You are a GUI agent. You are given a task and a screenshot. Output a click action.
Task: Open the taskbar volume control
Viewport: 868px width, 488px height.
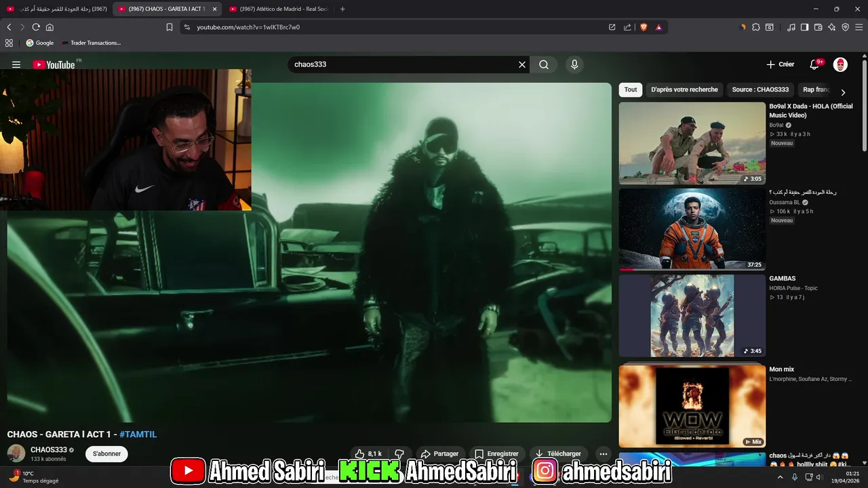coord(818,476)
